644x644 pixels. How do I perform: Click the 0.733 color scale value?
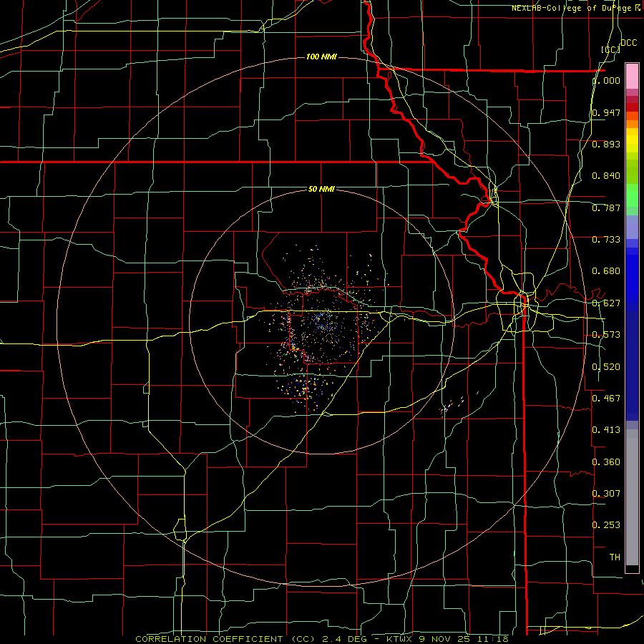click(606, 240)
